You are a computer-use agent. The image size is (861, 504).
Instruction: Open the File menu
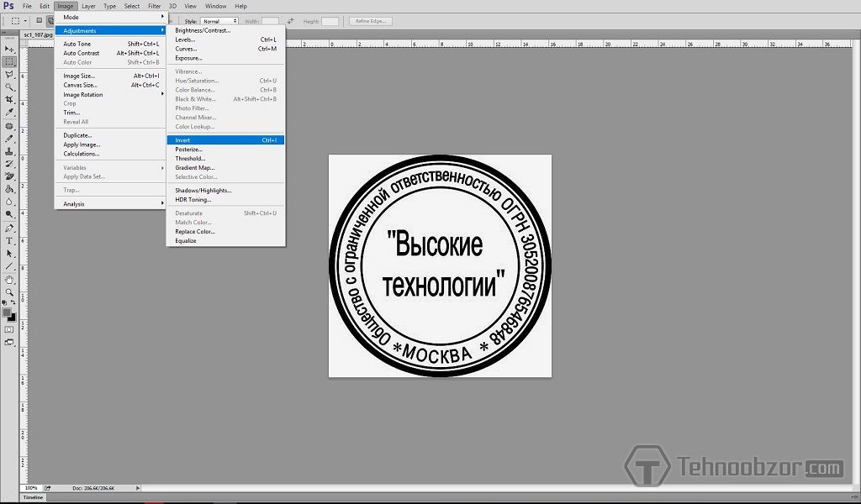click(27, 6)
